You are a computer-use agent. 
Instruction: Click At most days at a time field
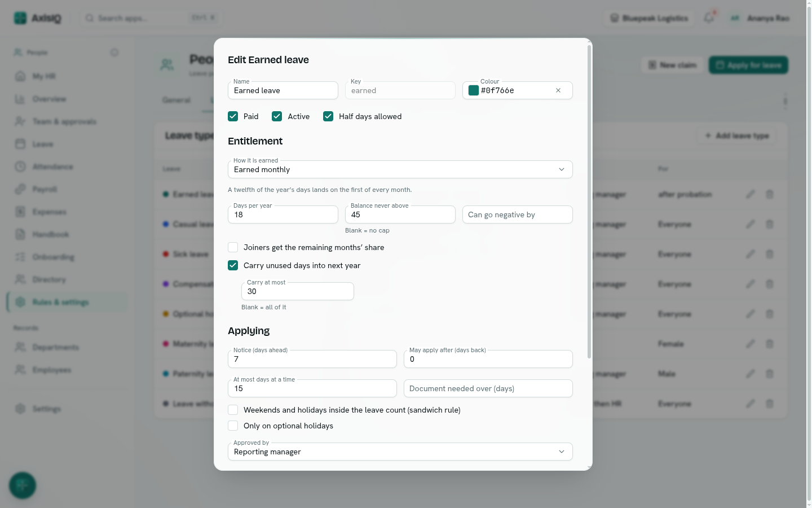312,388
